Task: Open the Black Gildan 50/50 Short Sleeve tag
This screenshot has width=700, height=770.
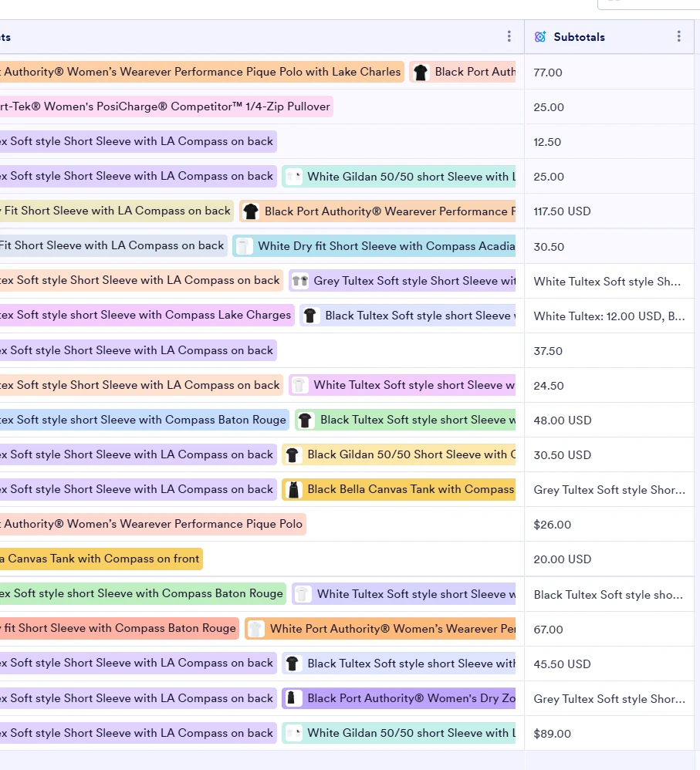Action: point(398,454)
